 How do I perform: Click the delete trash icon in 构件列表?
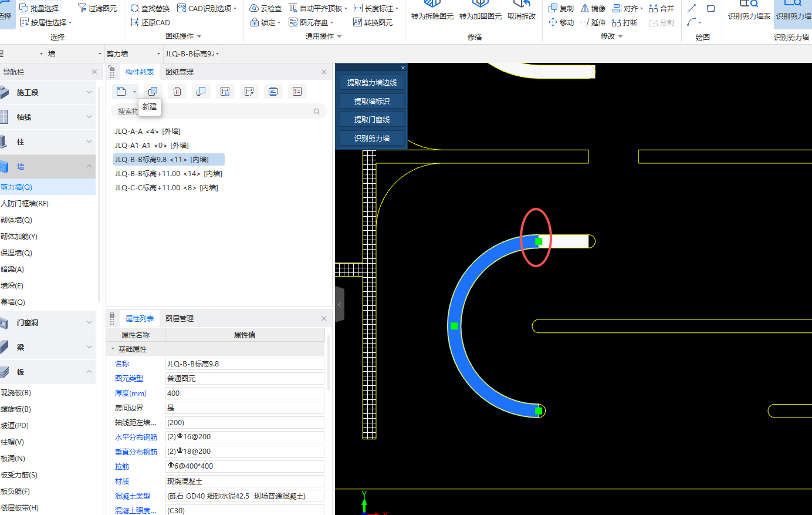pos(177,92)
